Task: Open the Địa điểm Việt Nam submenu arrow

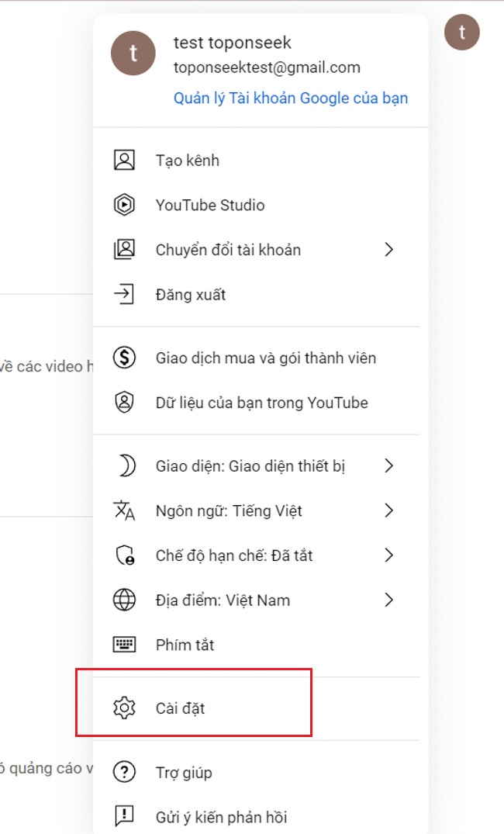Action: click(390, 600)
